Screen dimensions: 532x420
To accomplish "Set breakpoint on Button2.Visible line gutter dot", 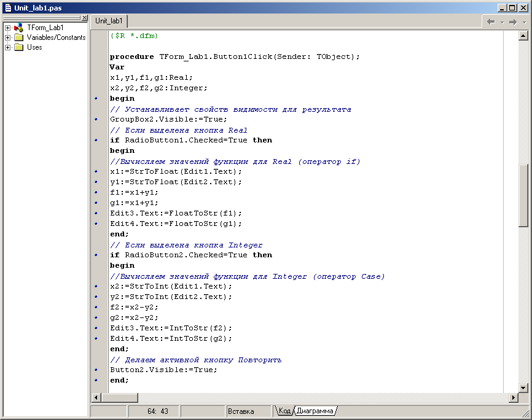I will 96,370.
